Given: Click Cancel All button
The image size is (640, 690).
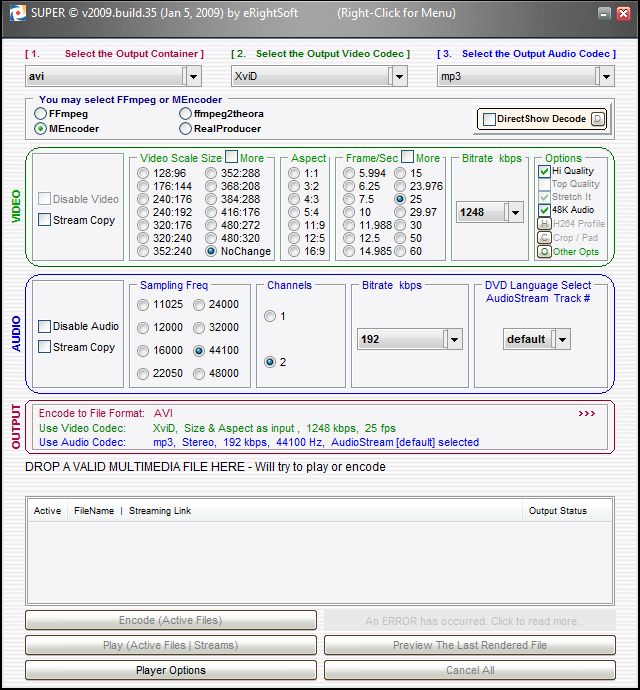Looking at the screenshot, I should pyautogui.click(x=470, y=671).
